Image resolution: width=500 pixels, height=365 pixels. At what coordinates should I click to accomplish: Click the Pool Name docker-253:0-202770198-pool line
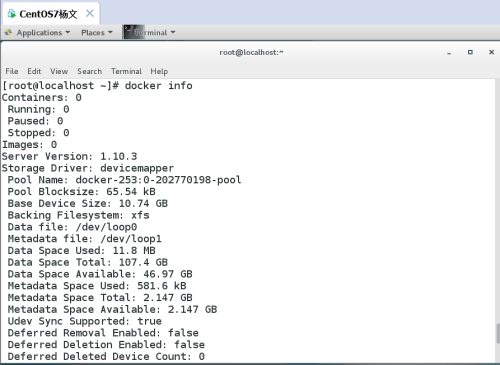click(124, 180)
